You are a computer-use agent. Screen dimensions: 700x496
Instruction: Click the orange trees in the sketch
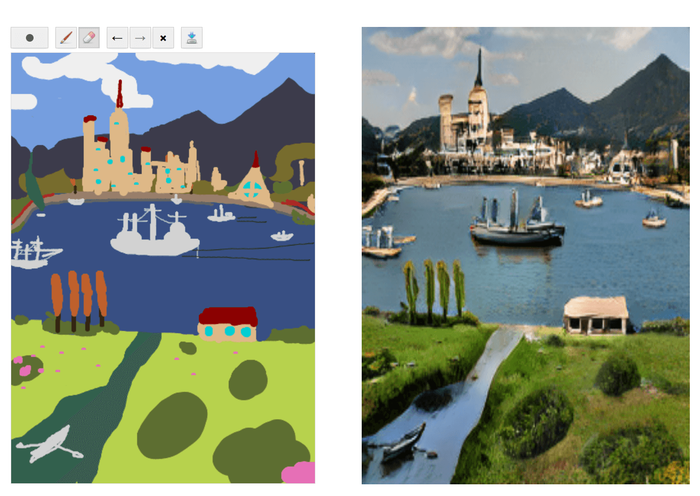78,298
